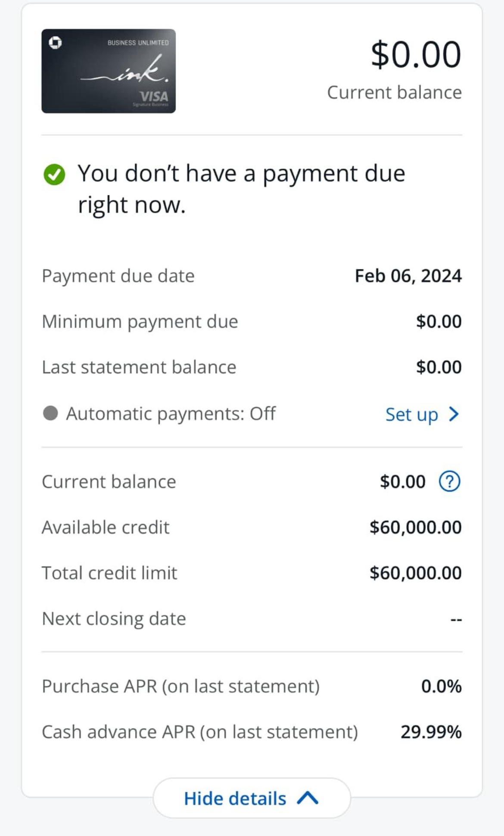Click the Chase logo on the card image
This screenshot has height=836, width=504.
click(x=55, y=43)
